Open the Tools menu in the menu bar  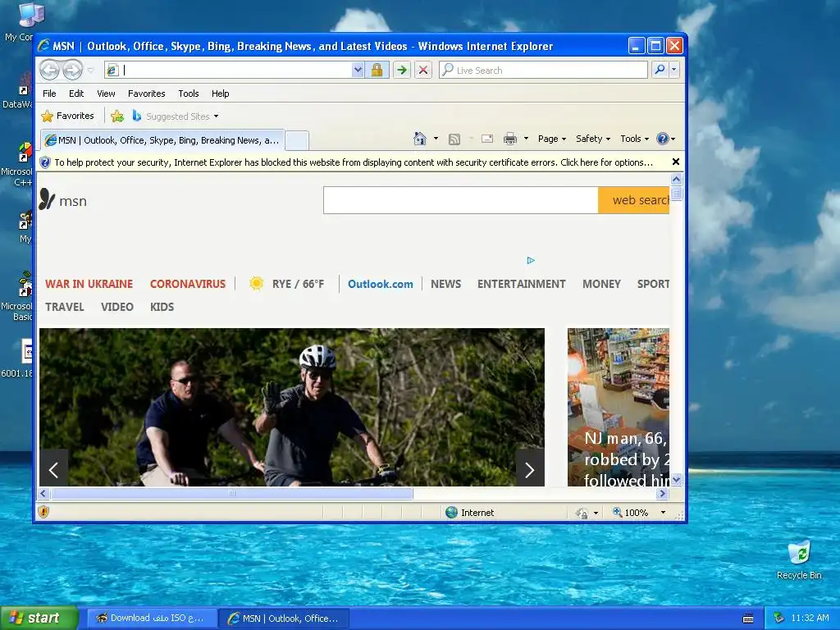click(189, 94)
